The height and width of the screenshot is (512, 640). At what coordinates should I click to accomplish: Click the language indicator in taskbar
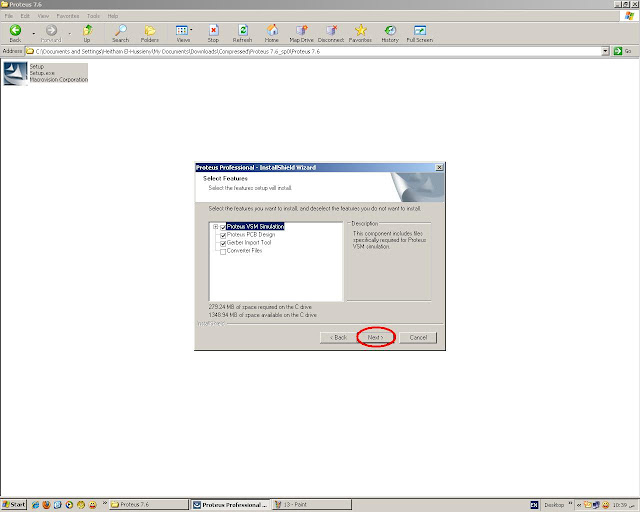pyautogui.click(x=534, y=505)
